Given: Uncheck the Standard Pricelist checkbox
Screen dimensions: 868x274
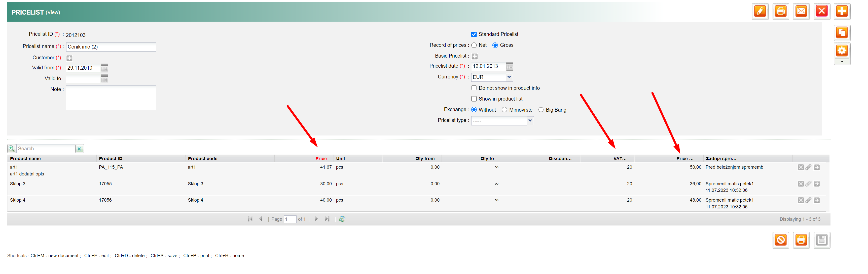Looking at the screenshot, I should (x=474, y=34).
